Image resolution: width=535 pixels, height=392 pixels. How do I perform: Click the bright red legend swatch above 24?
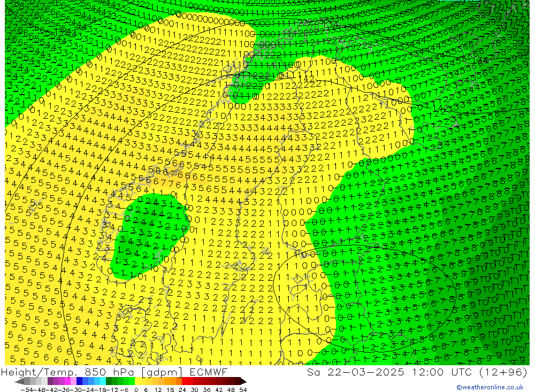(185, 381)
